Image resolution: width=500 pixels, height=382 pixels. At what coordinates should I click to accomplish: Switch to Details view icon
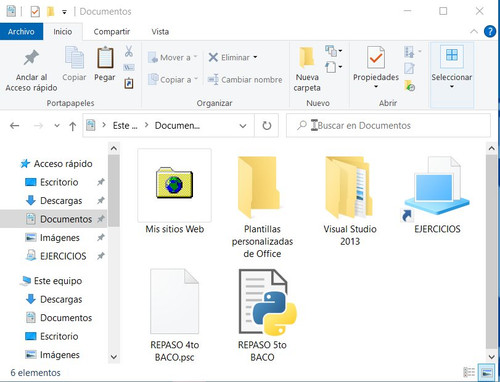pyautogui.click(x=469, y=372)
